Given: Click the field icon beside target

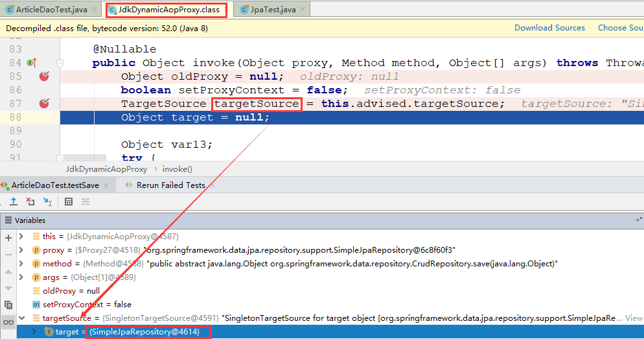Looking at the screenshot, I should (x=49, y=332).
